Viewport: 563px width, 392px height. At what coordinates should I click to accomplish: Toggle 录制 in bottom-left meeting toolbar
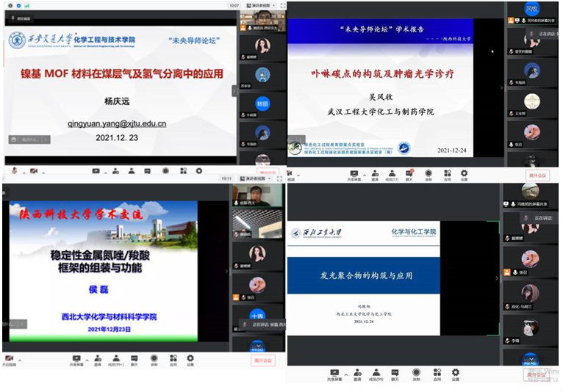(x=154, y=360)
